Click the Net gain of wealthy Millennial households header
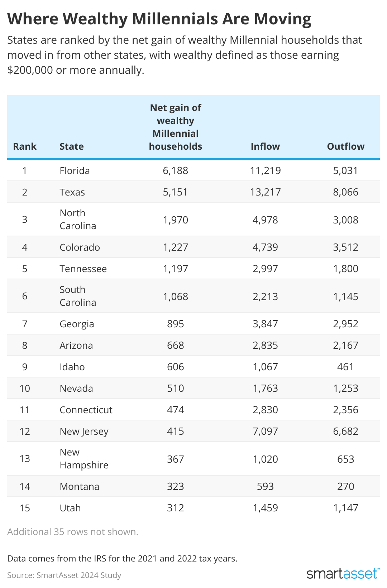 pyautogui.click(x=176, y=127)
